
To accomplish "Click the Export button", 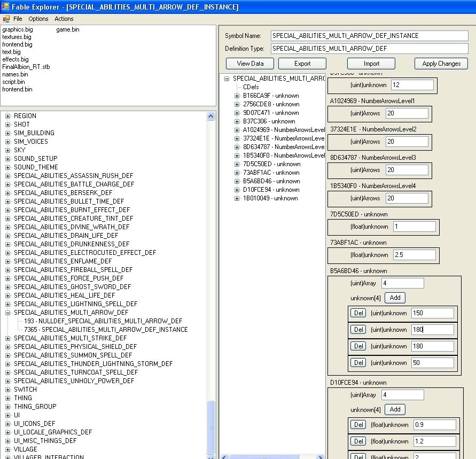I will click(302, 64).
